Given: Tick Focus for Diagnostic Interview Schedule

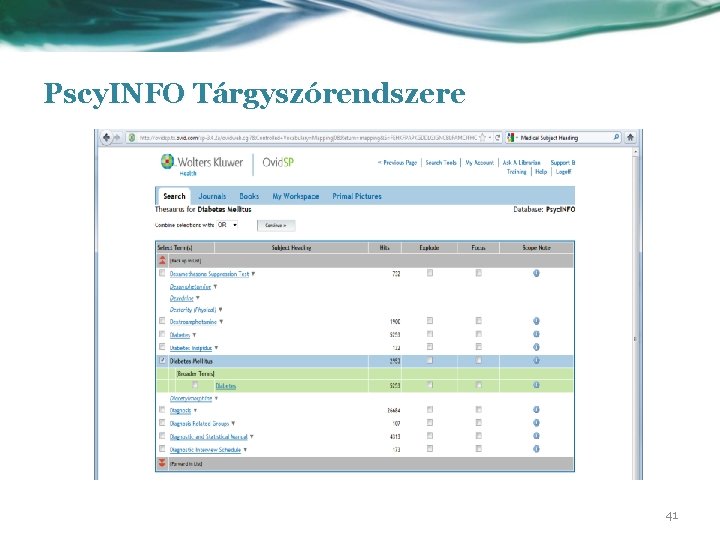Looking at the screenshot, I should point(478,449).
